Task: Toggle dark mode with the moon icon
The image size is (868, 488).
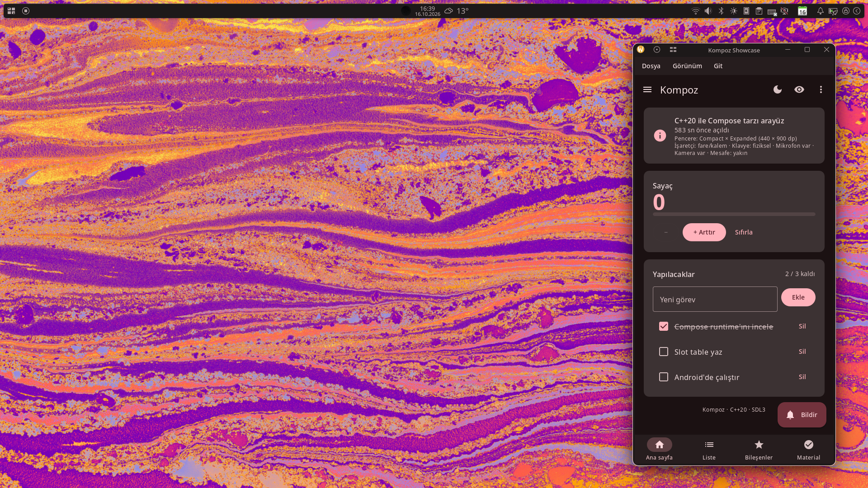Action: coord(778,89)
